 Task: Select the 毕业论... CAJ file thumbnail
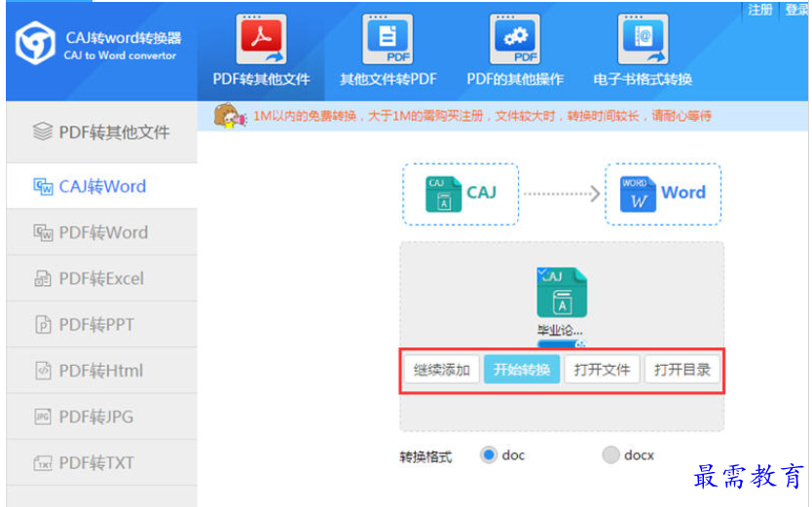[562, 292]
